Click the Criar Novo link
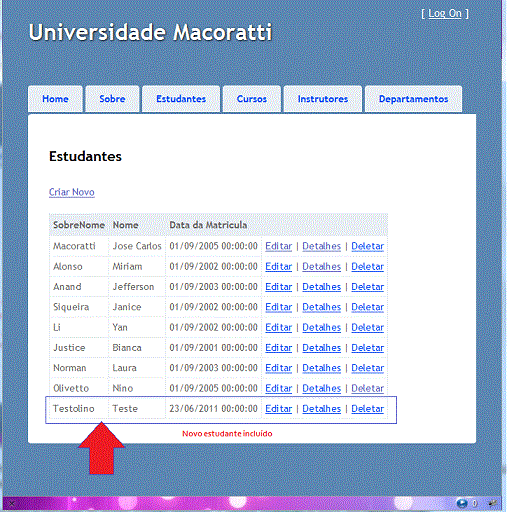The height and width of the screenshot is (512, 507). (x=72, y=192)
